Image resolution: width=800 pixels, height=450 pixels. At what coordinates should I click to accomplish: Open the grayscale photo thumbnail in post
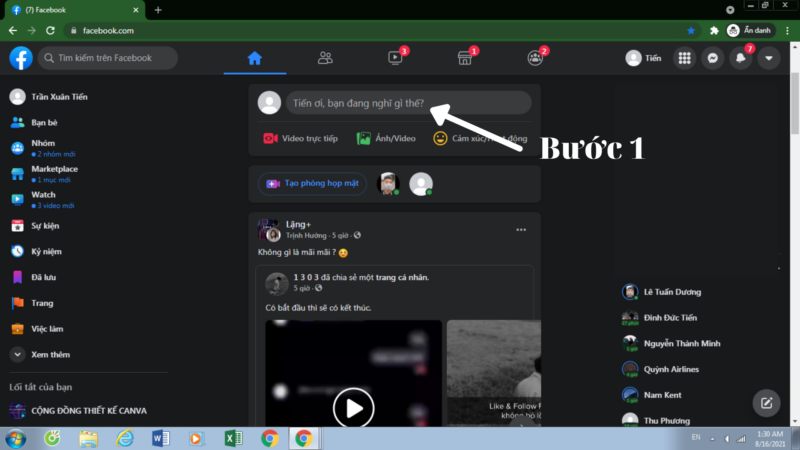click(x=494, y=373)
